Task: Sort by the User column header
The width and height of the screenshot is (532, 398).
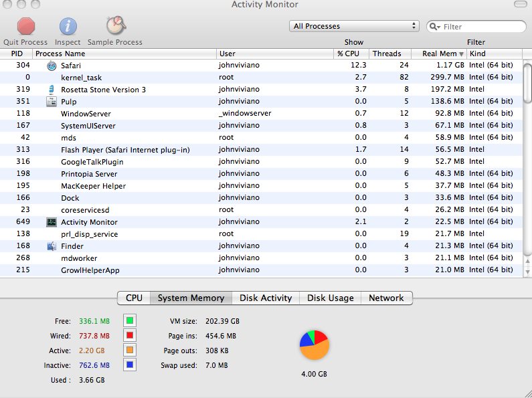Action: (275, 54)
